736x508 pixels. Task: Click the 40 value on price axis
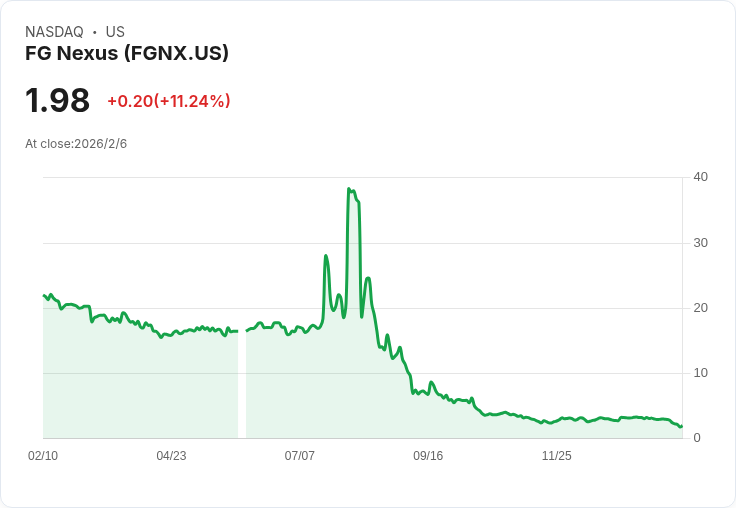[x=701, y=177]
